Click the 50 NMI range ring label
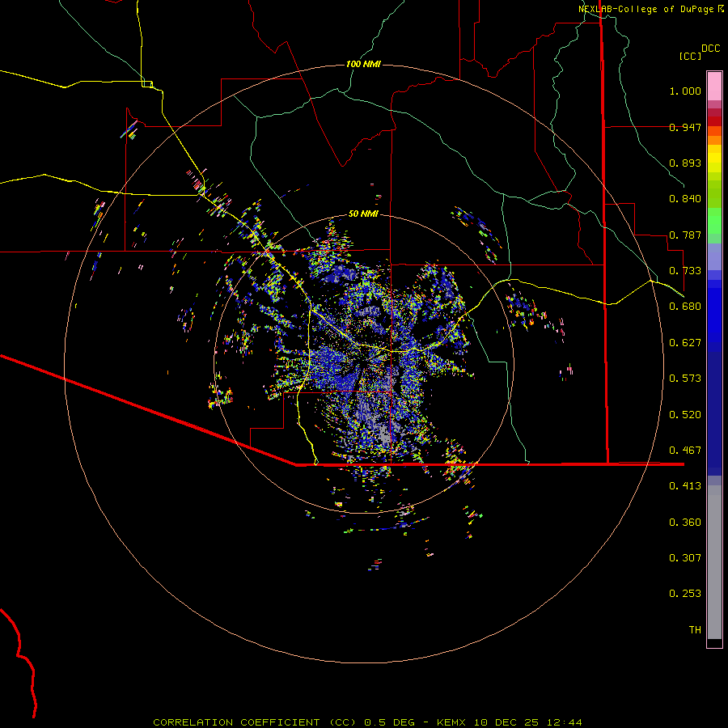728x728 pixels. 363,214
